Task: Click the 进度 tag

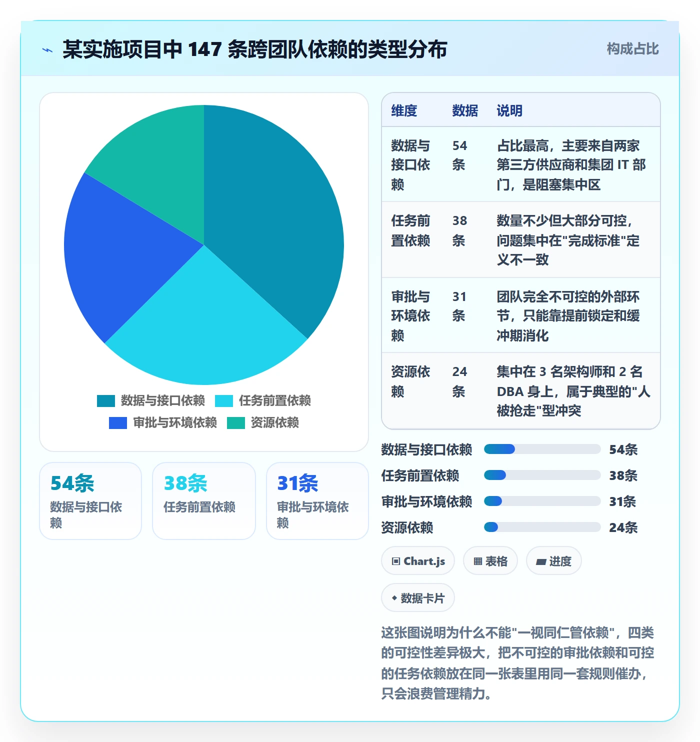Action: [x=554, y=561]
